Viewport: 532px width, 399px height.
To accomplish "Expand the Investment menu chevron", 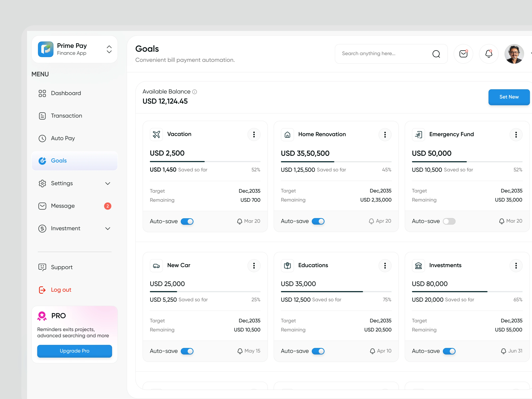I will coord(108,228).
